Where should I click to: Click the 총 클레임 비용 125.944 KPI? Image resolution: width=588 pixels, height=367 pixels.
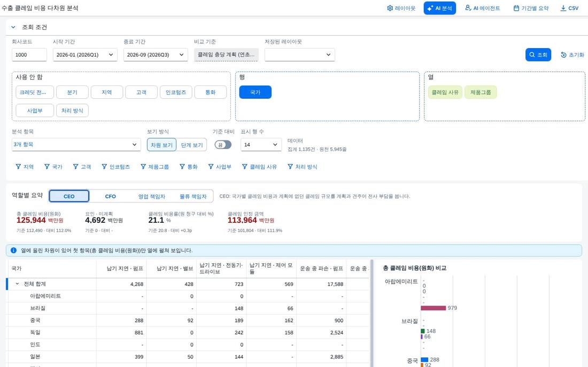pyautogui.click(x=40, y=220)
